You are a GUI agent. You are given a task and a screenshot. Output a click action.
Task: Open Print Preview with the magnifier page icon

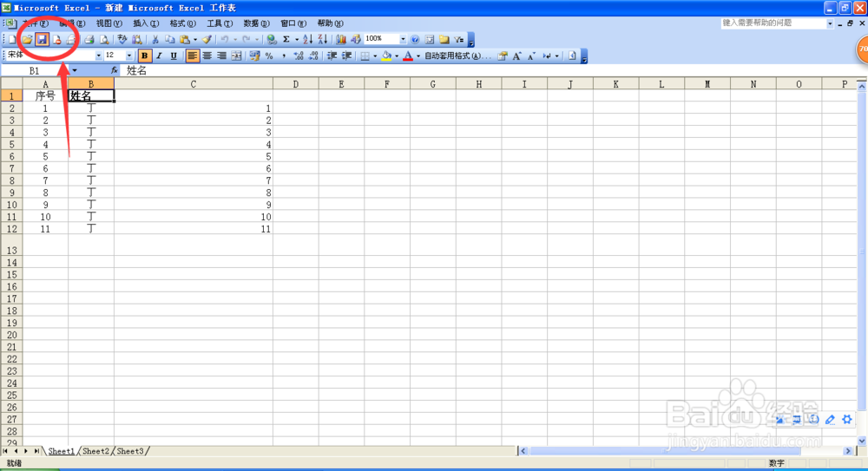pos(104,39)
